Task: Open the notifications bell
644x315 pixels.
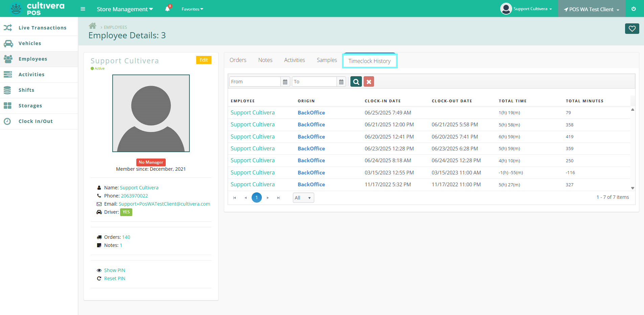Action: click(167, 8)
